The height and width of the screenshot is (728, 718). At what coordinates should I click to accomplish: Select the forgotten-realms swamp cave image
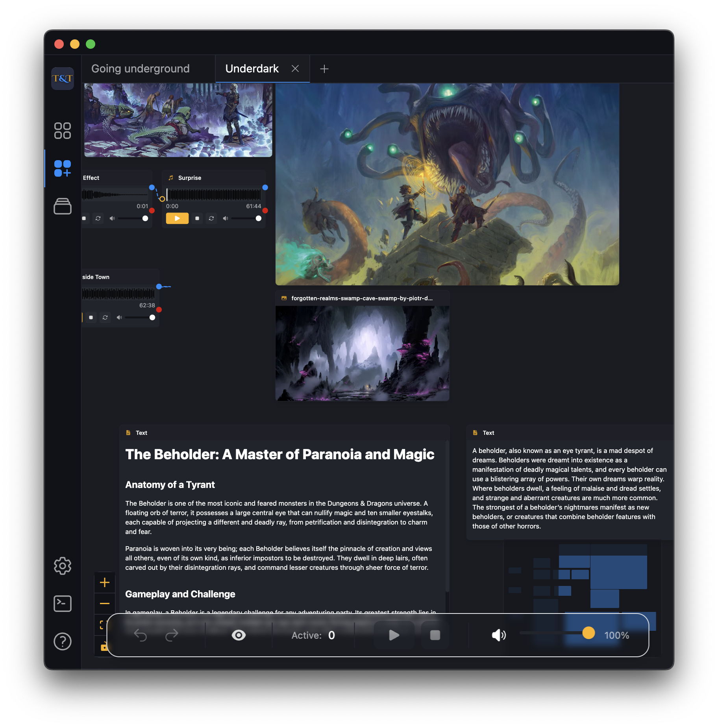[362, 353]
